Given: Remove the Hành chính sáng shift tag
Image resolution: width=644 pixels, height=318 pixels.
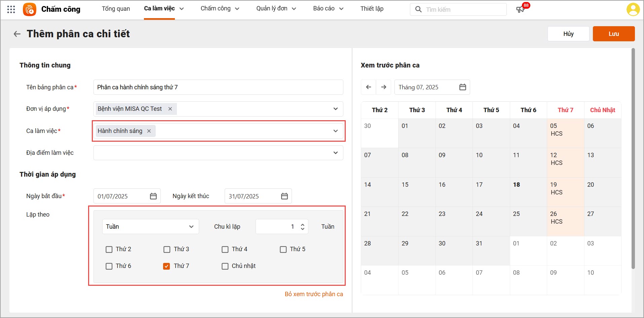Looking at the screenshot, I should point(149,131).
